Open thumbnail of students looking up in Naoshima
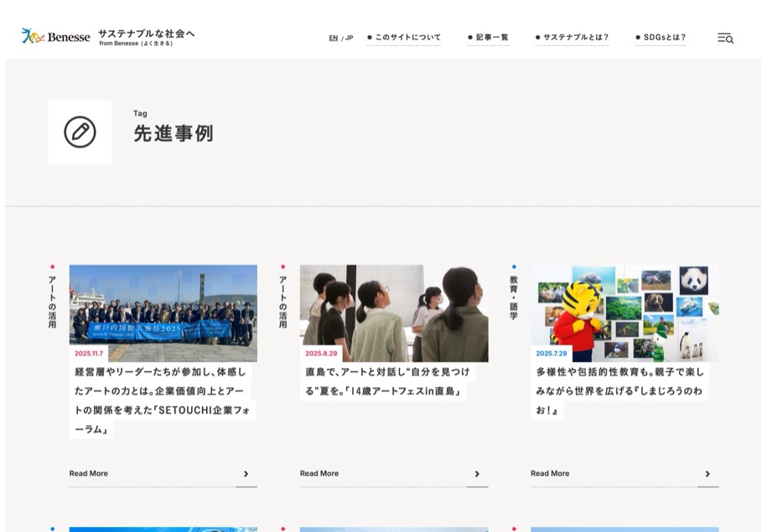 (x=394, y=313)
